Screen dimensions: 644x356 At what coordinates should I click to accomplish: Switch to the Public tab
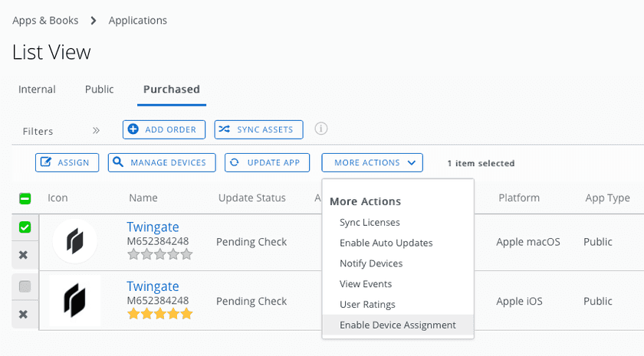tap(100, 89)
